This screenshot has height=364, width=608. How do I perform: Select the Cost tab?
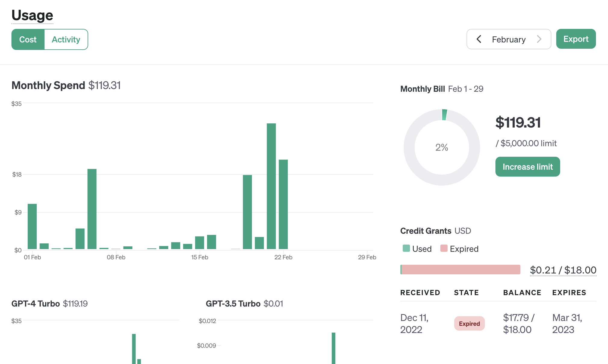coord(28,39)
